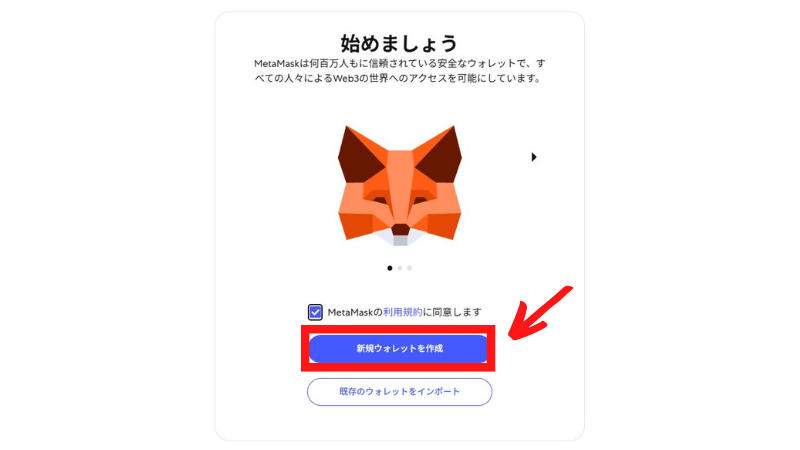The width and height of the screenshot is (800, 450).
Task: Click the red highlight box border
Action: [x=398, y=328]
